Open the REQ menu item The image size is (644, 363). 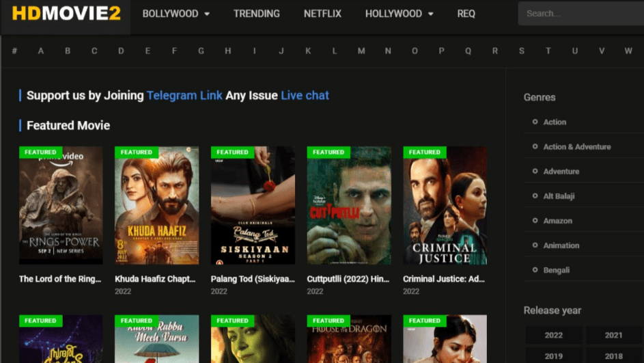click(x=466, y=14)
